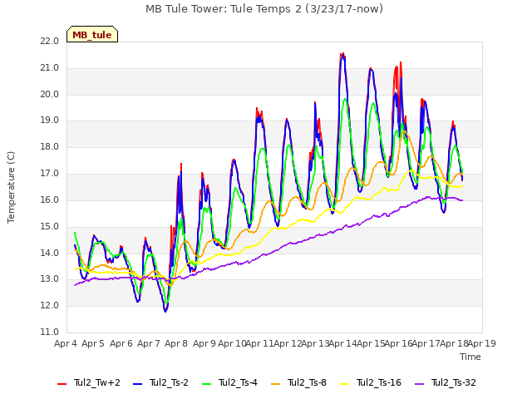Viewport: 532px width, 399px height.
Task: Click the chart title MB Tule Tower
Action: (264, 9)
